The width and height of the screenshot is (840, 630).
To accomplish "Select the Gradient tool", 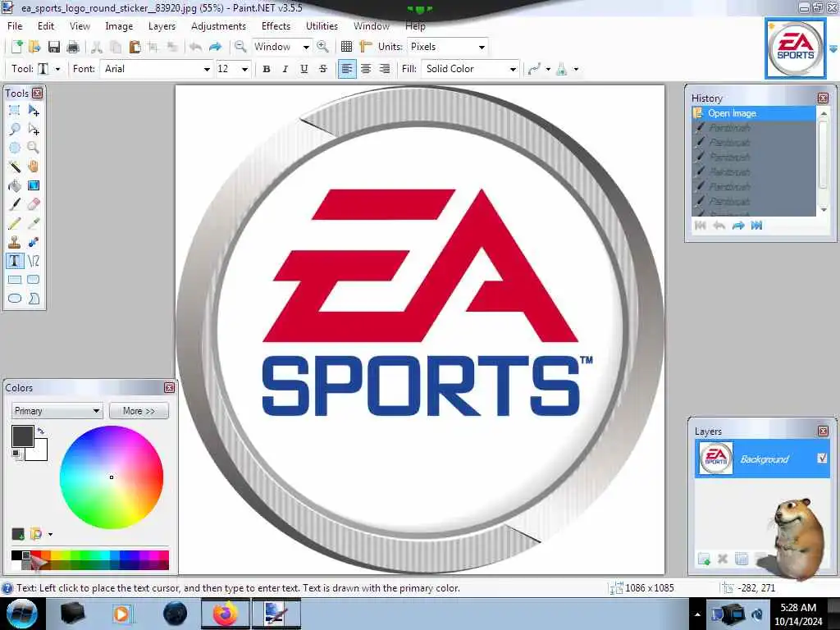I will pos(33,185).
